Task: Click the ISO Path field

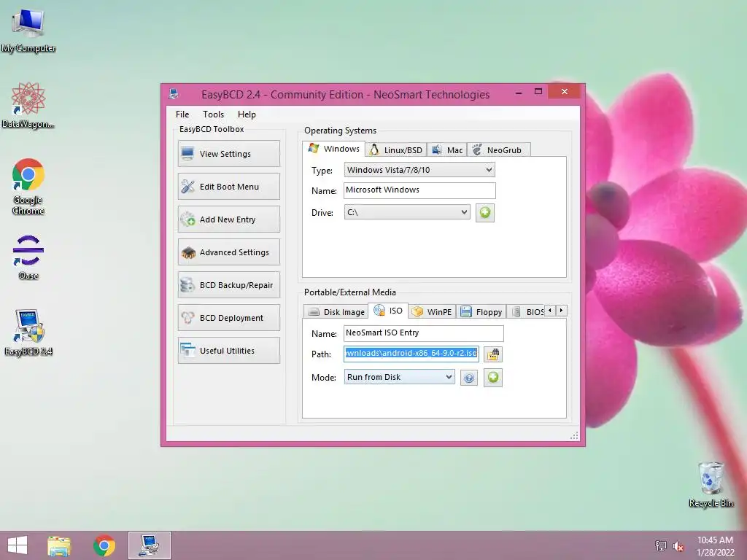Action: [411, 354]
